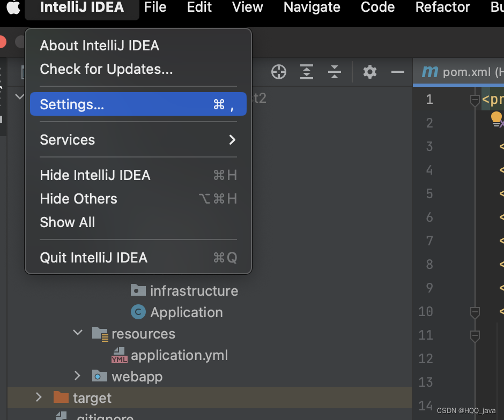Open the project panel gear options

click(370, 72)
